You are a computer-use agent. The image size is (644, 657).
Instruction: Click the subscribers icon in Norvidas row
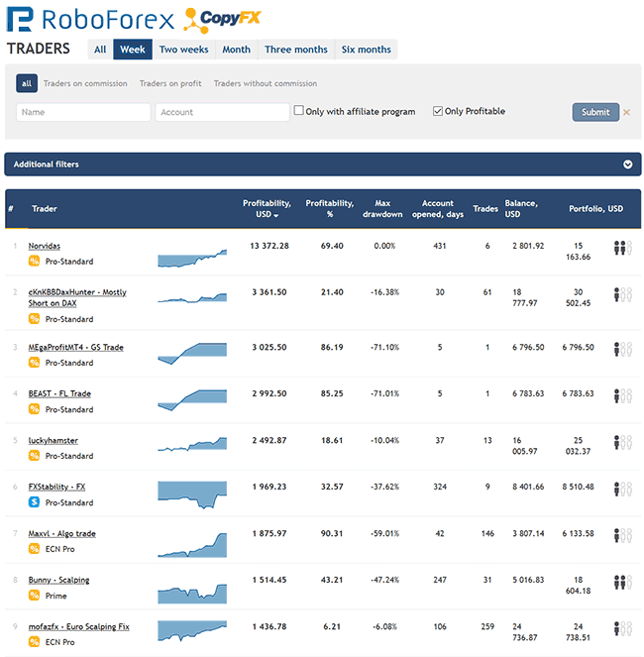[x=622, y=248]
